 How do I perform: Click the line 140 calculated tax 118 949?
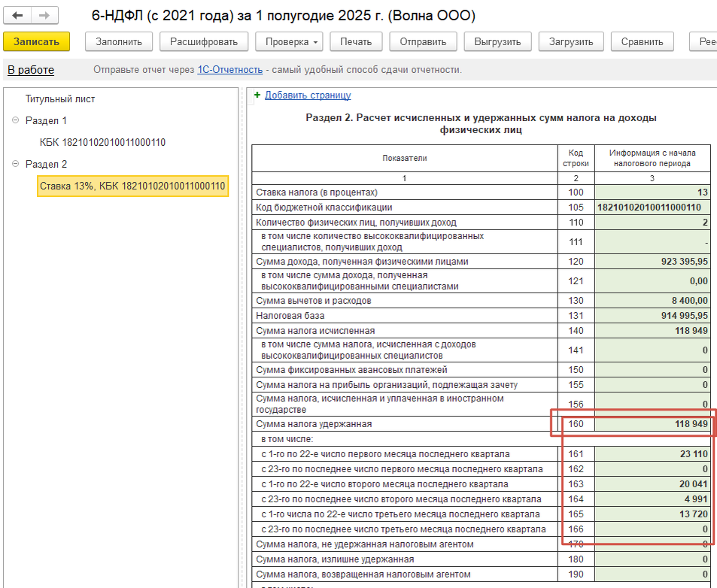tap(652, 331)
